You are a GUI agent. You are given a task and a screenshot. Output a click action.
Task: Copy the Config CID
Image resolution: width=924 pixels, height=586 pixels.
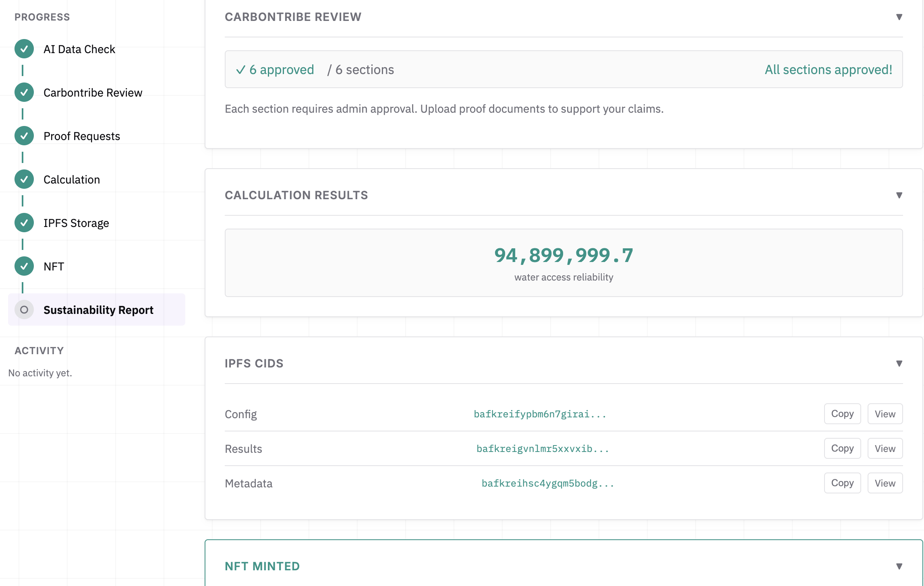point(842,414)
